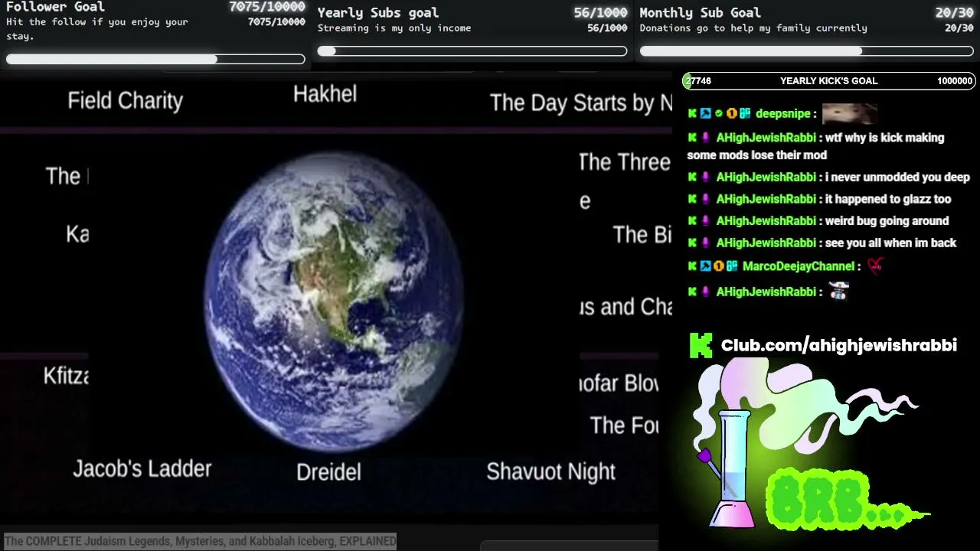This screenshot has height=551, width=980.
Task: Click the 'Monthly Sub Goal' heading
Action: pos(701,12)
